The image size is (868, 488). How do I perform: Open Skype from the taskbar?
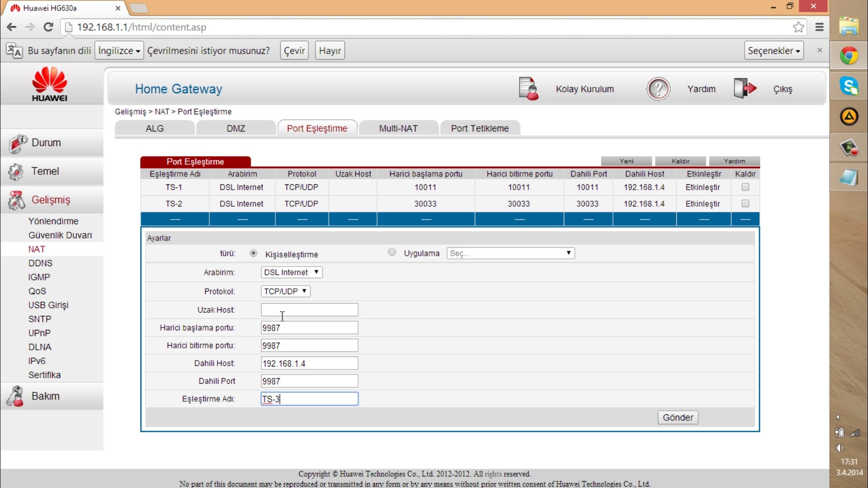[849, 86]
